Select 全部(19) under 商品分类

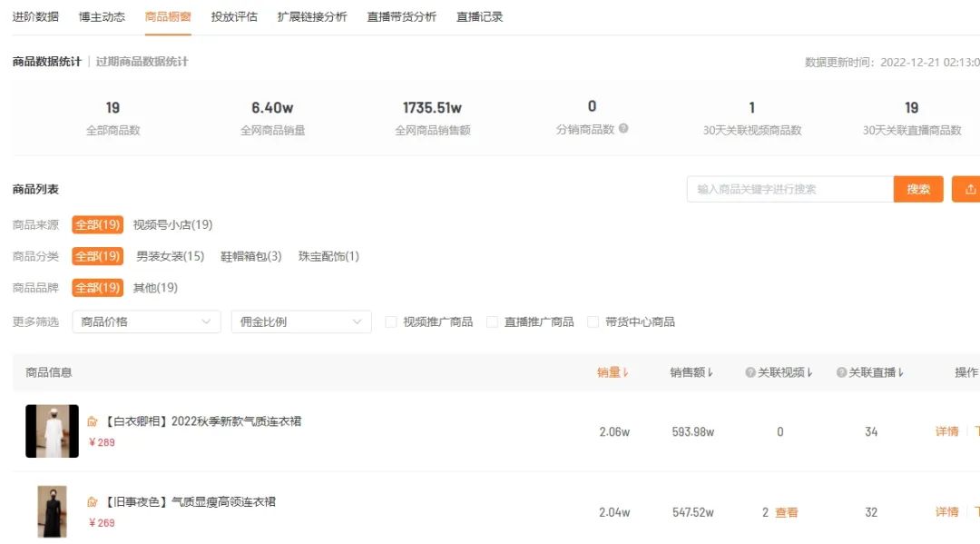click(97, 256)
